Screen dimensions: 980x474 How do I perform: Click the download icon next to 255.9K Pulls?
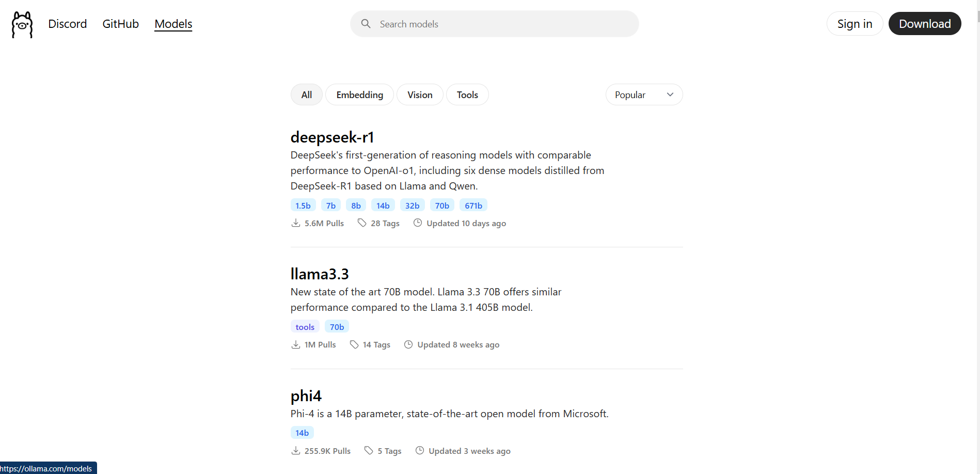295,450
